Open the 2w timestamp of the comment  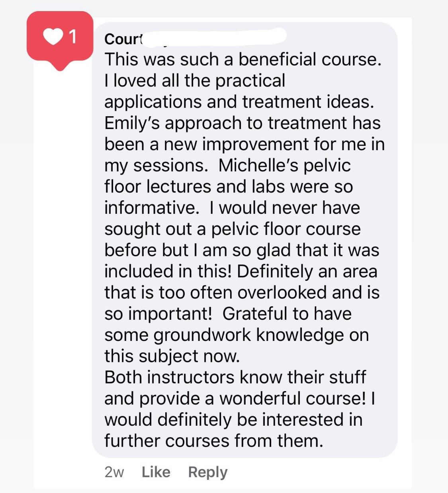pyautogui.click(x=114, y=472)
